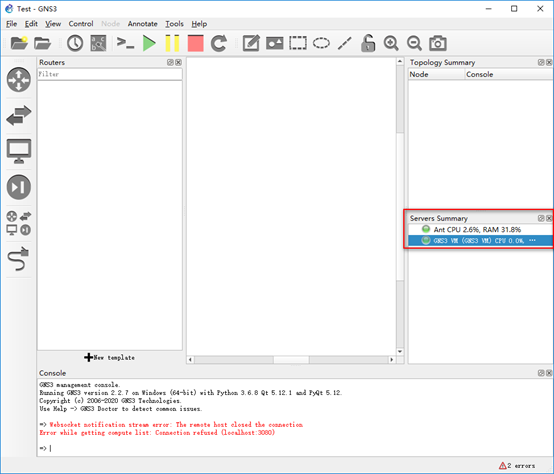Minimize the GNS3 window

pyautogui.click(x=489, y=8)
